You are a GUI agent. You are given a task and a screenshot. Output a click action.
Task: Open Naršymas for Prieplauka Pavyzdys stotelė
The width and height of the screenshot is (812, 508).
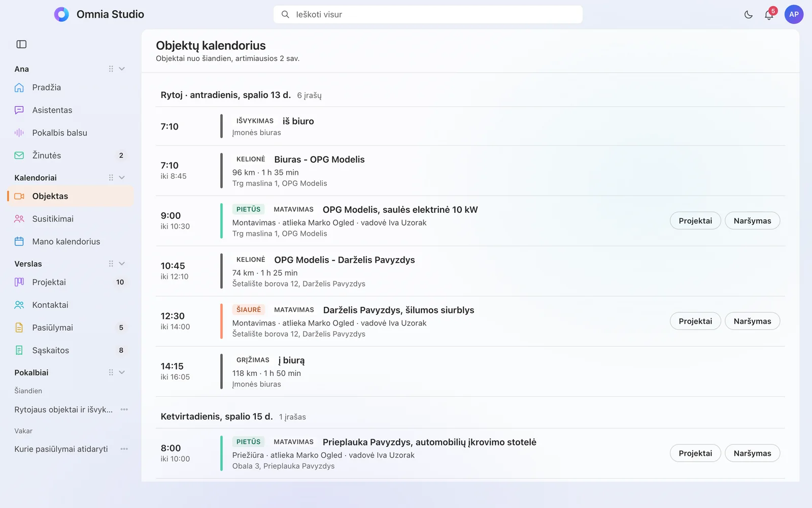[753, 453]
